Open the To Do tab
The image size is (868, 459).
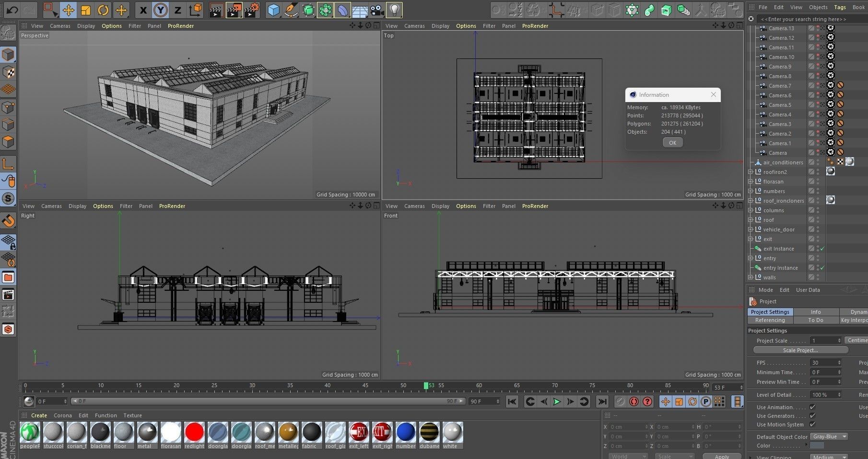[x=815, y=320]
